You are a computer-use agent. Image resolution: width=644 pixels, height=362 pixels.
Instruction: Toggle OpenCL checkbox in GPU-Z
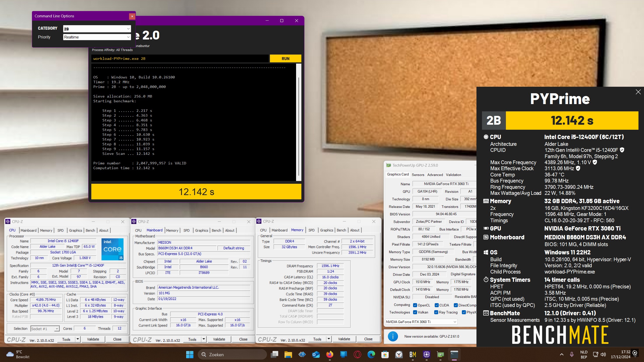(415, 305)
